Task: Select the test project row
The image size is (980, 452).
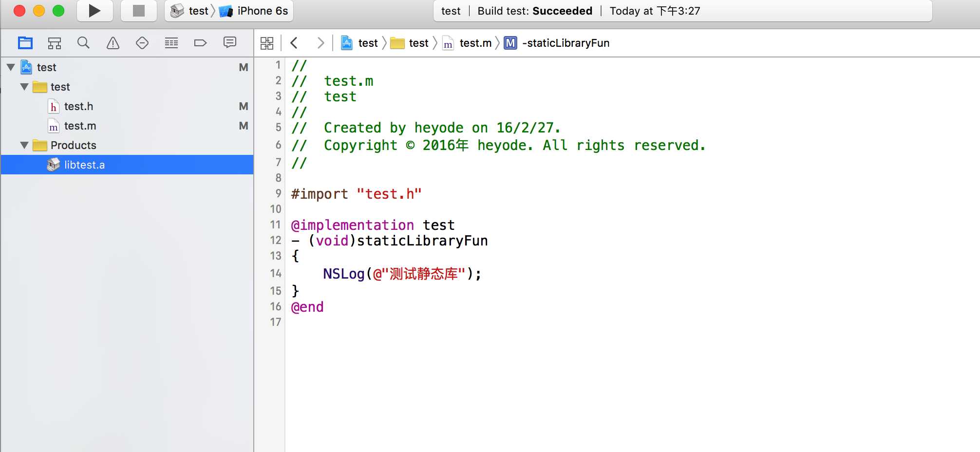Action: tap(127, 67)
